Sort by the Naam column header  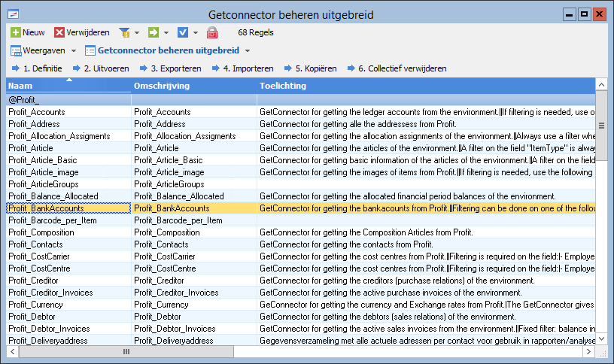(x=68, y=86)
